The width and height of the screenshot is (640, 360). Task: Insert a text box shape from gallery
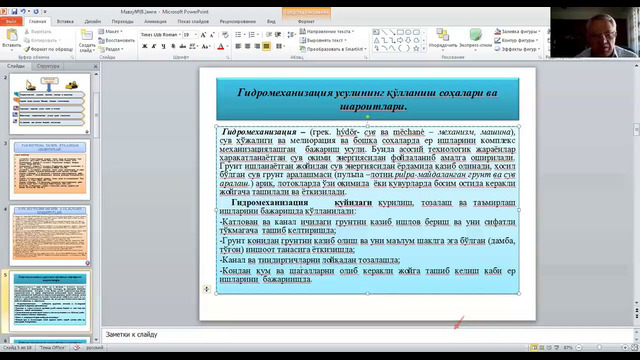(376, 32)
